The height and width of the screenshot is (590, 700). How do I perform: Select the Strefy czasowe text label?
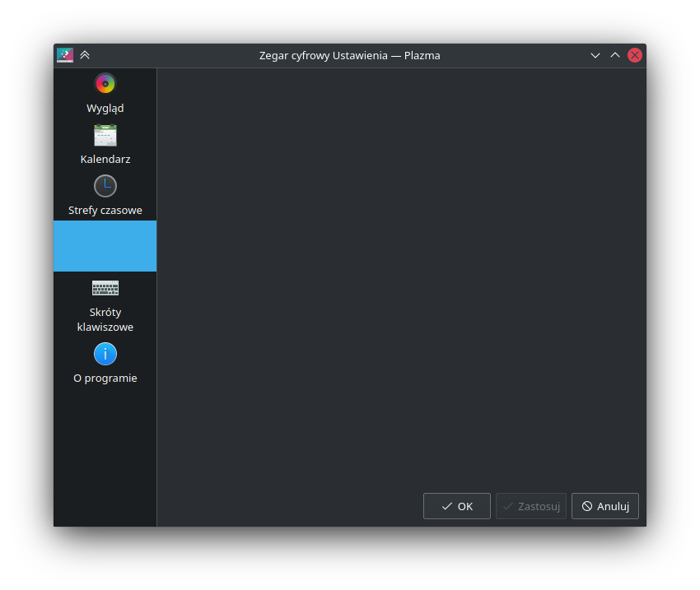tap(105, 211)
